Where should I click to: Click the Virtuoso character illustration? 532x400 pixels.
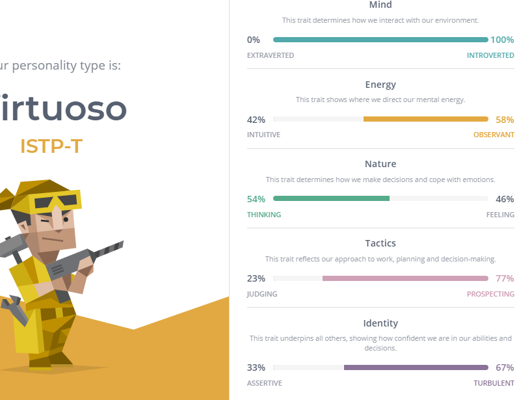tap(49, 273)
